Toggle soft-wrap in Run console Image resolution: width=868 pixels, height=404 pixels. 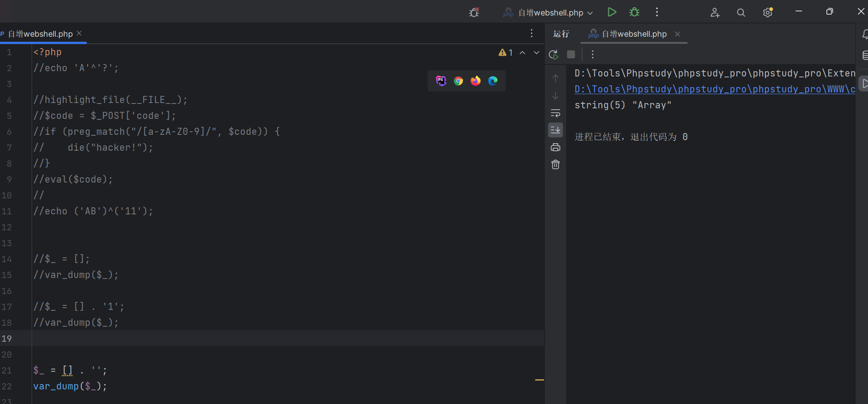556,113
